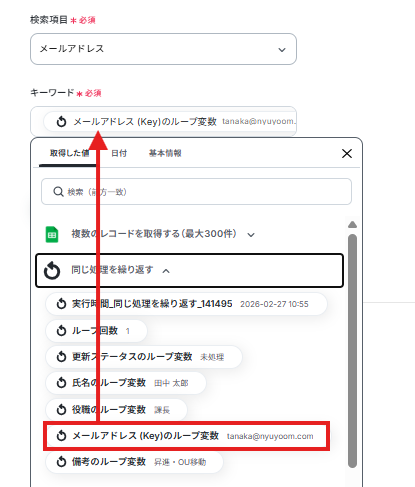Click the loop icon of 実行時間_同じ処理を繰り返す_141495
The width and height of the screenshot is (415, 487).
click(x=61, y=304)
